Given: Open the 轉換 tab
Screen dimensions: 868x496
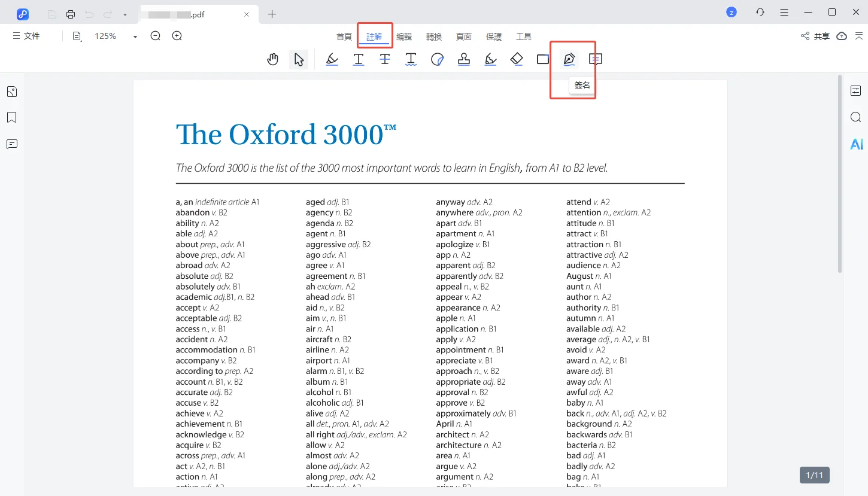Looking at the screenshot, I should [434, 36].
